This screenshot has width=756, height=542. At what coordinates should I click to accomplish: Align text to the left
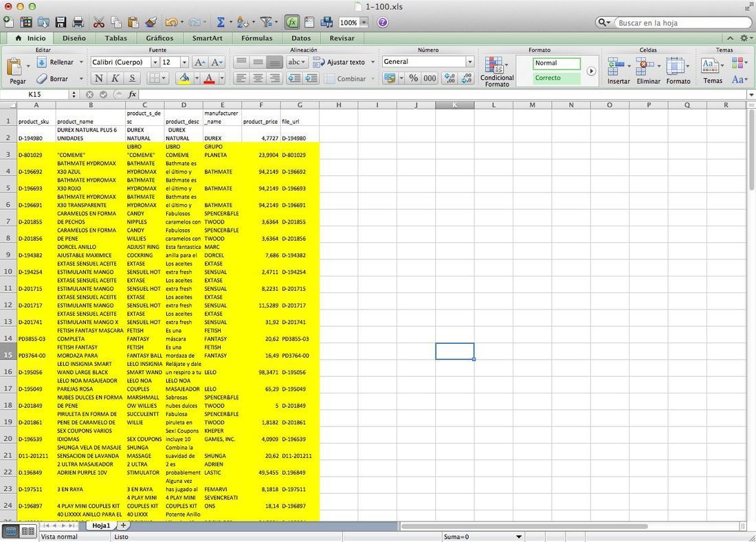(x=241, y=78)
